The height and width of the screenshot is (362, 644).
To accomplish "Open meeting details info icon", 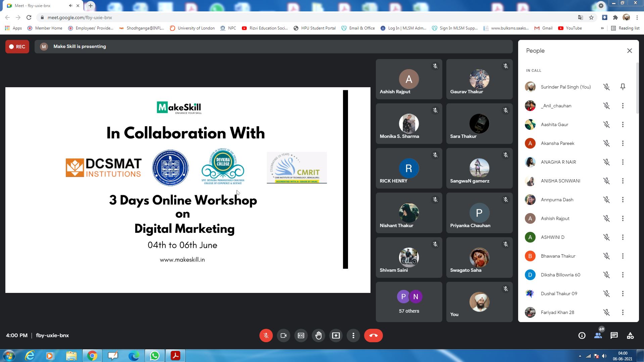I will pos(582,335).
